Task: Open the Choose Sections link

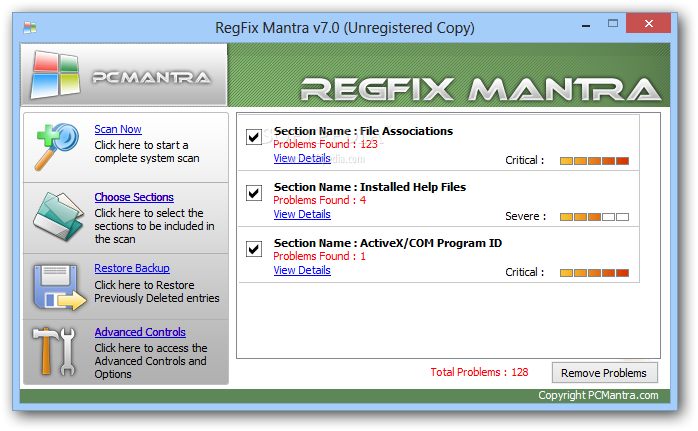Action: point(134,197)
